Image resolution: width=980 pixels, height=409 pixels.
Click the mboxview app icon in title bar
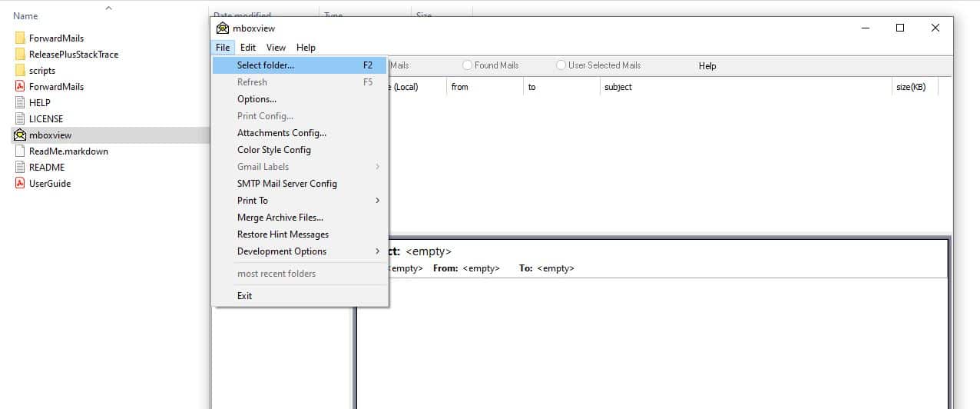tap(223, 28)
